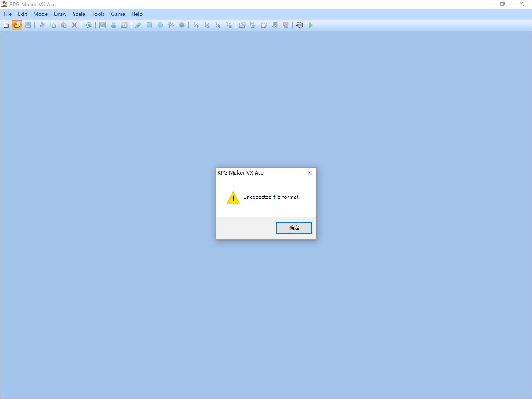Start Playtest with green play icon
Screen dimensions: 532x399
[x=310, y=25]
